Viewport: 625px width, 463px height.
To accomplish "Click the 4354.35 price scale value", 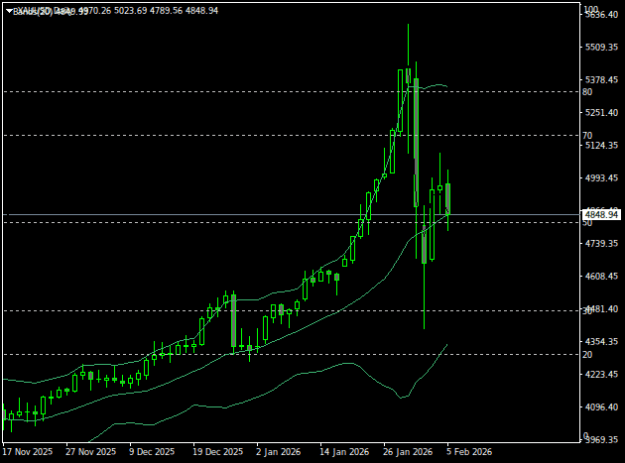I will tap(601, 341).
